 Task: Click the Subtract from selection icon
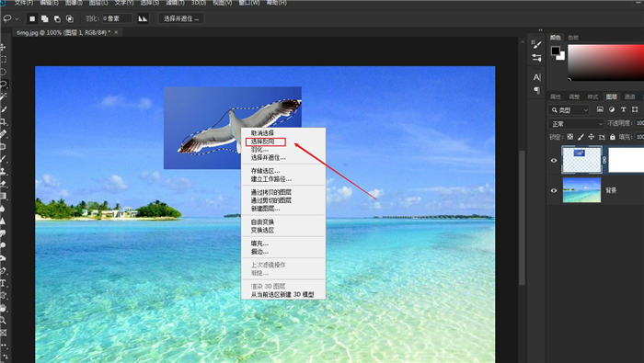[x=57, y=18]
